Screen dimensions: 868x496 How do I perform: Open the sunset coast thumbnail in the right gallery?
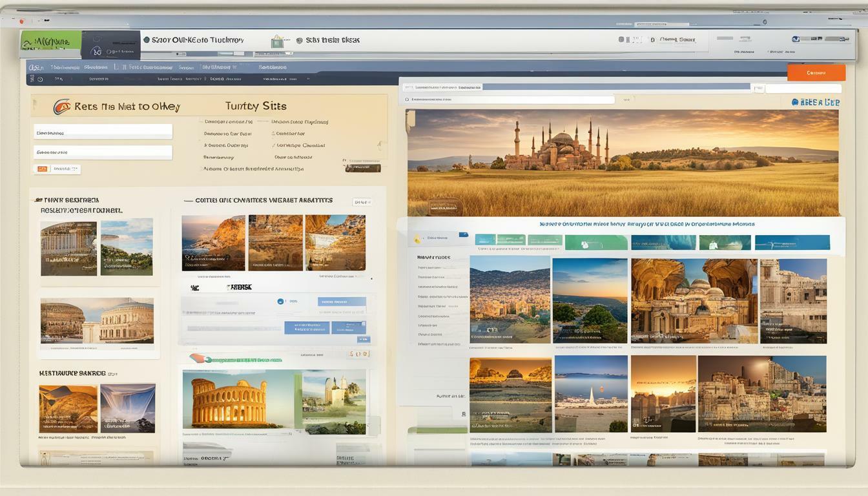pos(590,300)
